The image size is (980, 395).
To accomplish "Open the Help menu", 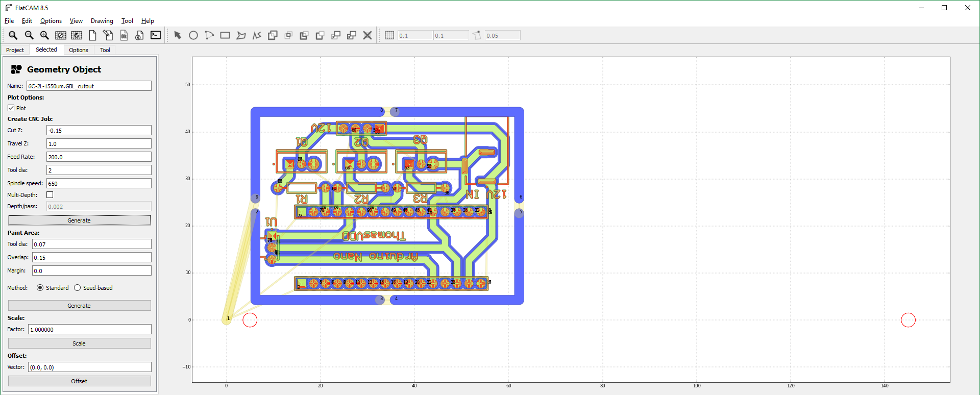I will [148, 21].
